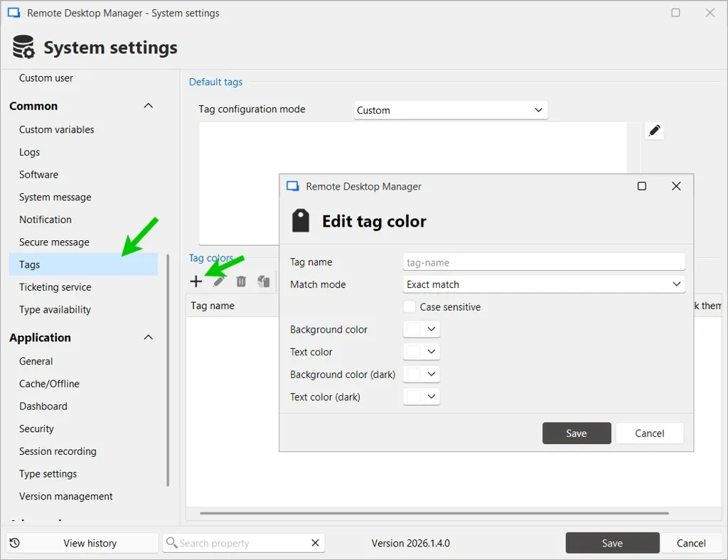Select Custom variables in the sidebar
Screen dimensions: 728x560
[56, 129]
